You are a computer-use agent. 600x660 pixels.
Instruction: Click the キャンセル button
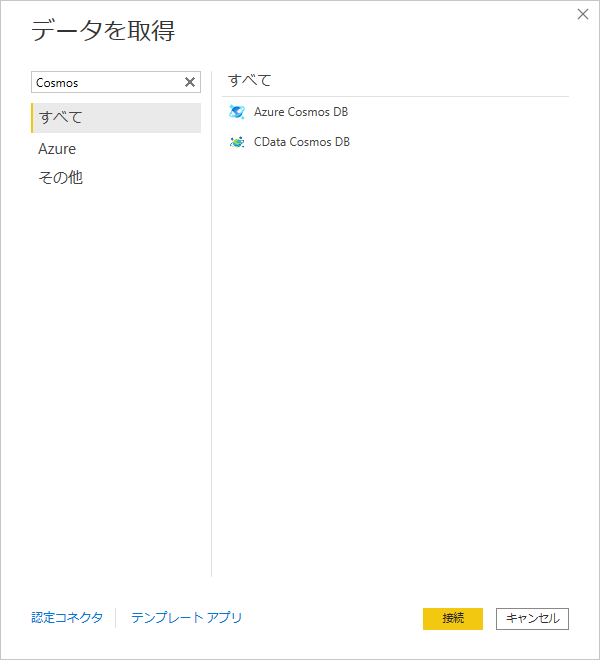click(532, 619)
